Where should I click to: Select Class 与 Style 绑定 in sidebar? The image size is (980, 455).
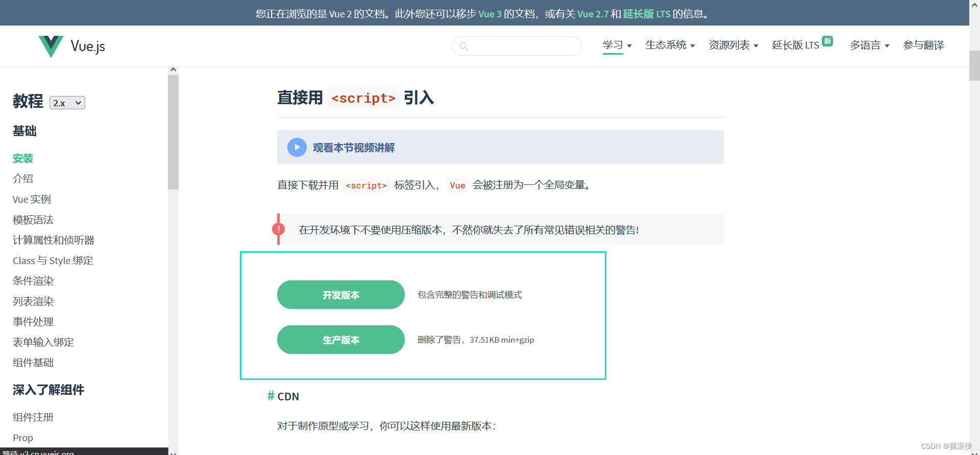53,260
